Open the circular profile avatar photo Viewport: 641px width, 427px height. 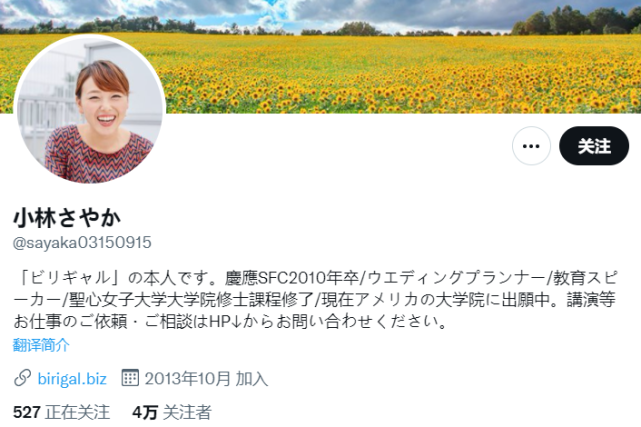(90, 110)
